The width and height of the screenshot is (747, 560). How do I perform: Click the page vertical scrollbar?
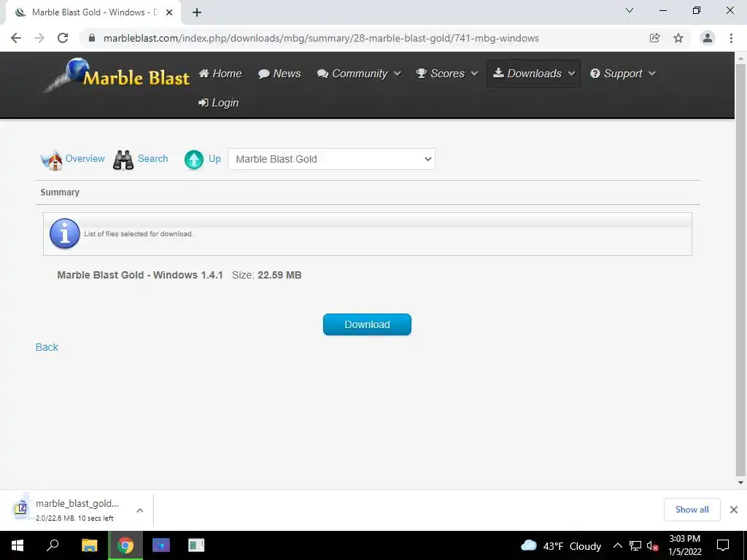click(740, 269)
